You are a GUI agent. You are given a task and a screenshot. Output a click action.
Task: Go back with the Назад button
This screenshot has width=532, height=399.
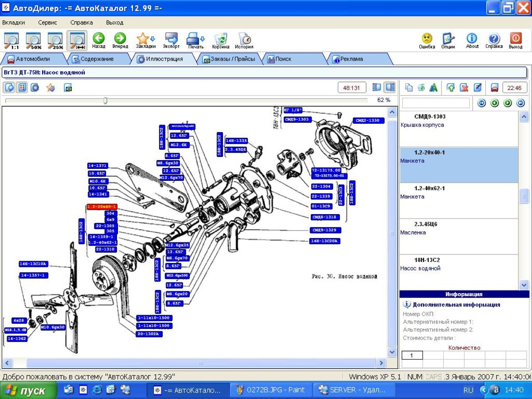(99, 41)
